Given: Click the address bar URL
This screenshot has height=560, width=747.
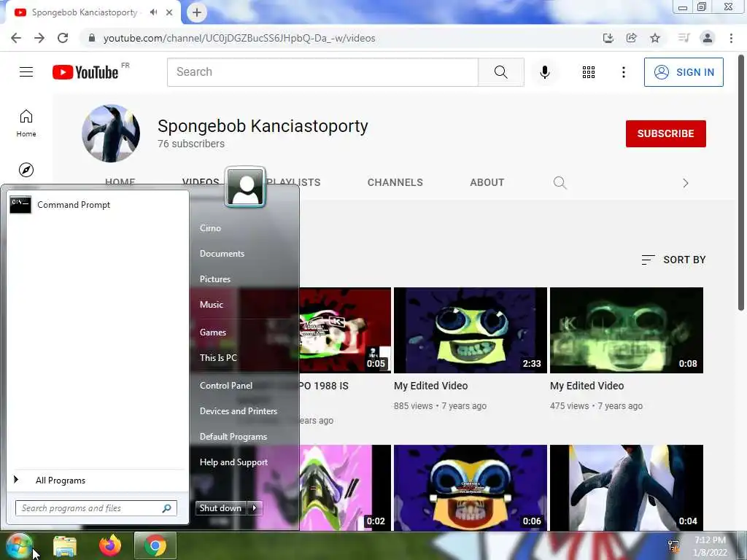Looking at the screenshot, I should (239, 38).
